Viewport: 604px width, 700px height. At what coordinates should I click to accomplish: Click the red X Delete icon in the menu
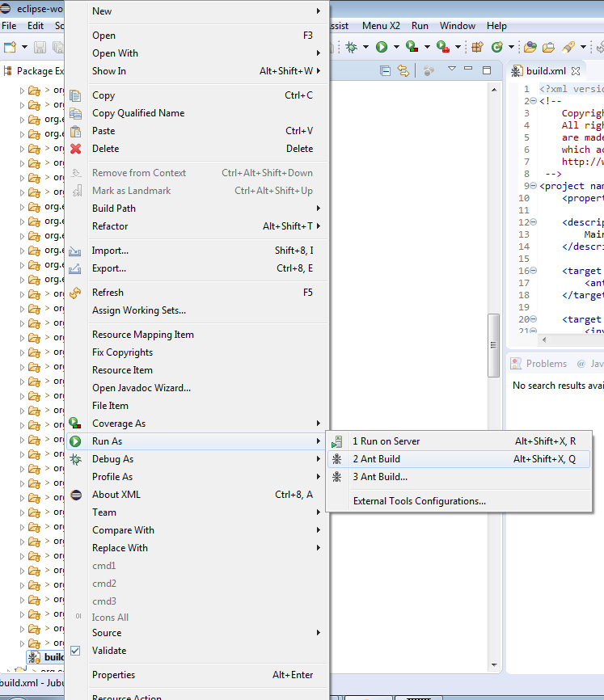coord(76,149)
